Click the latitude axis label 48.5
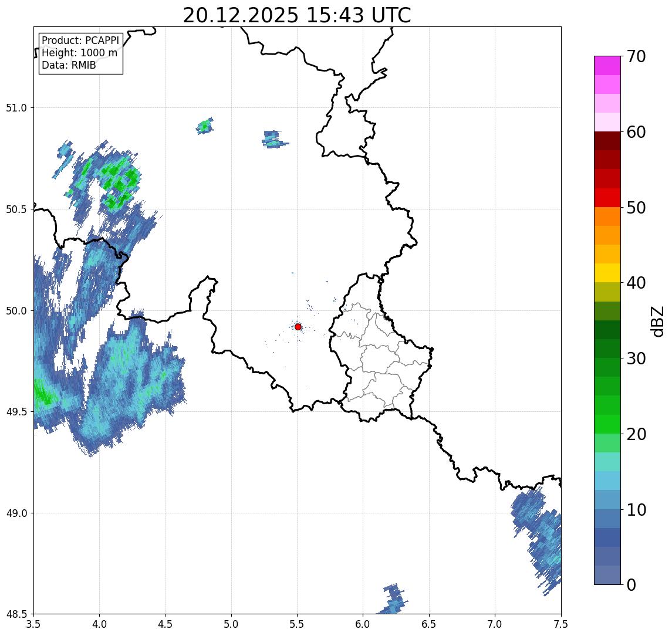672x636 pixels. 16,614
